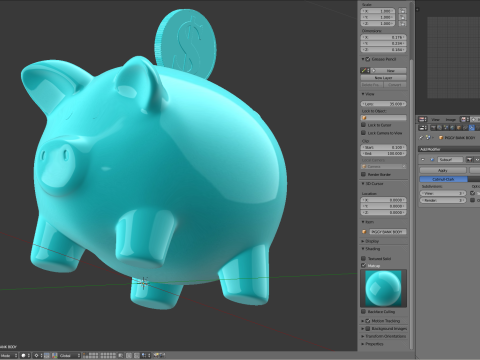Enable the Grease Pencil checkbox
This screenshot has width=480, height=360.
point(368,59)
